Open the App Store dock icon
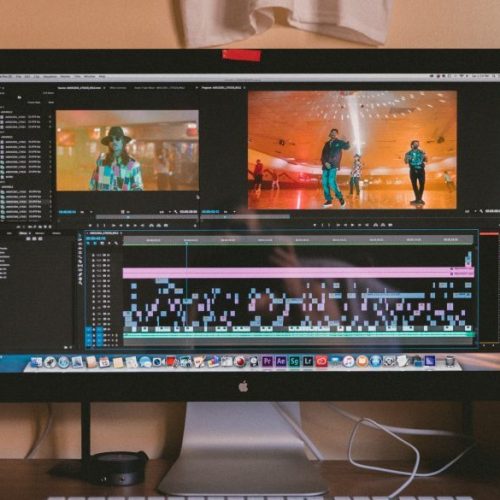Screen dimensions: 500x500 click(376, 361)
